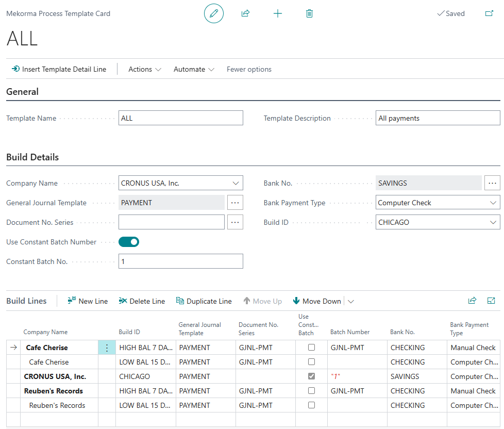Open the Automate menu
Viewport: 504px width, 429px height.
(194, 69)
